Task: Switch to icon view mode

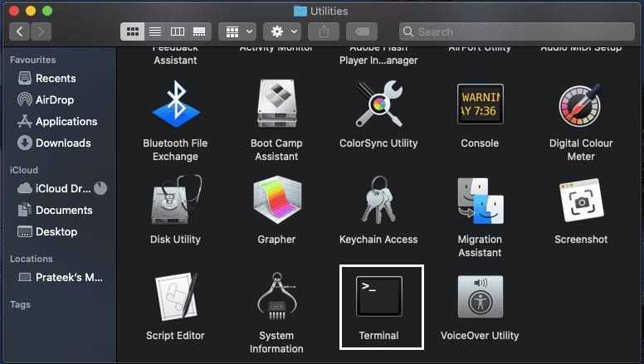Action: point(132,32)
